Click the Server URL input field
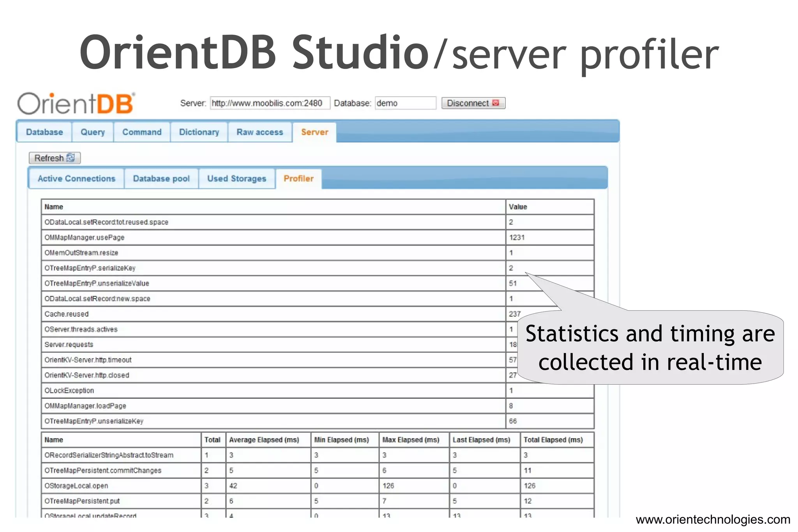The width and height of the screenshot is (798, 532). (x=270, y=103)
